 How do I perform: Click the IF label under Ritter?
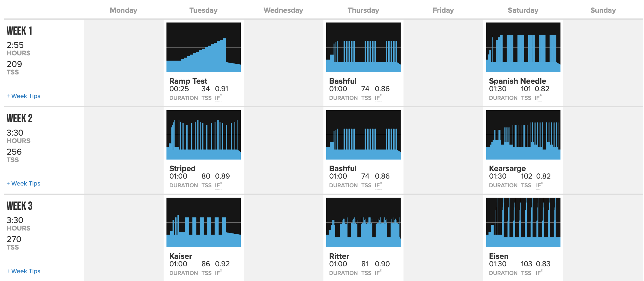click(378, 273)
